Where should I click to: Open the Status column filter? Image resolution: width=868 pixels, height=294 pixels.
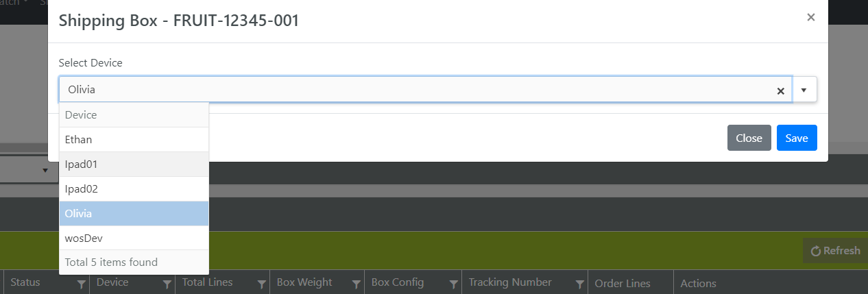click(81, 284)
